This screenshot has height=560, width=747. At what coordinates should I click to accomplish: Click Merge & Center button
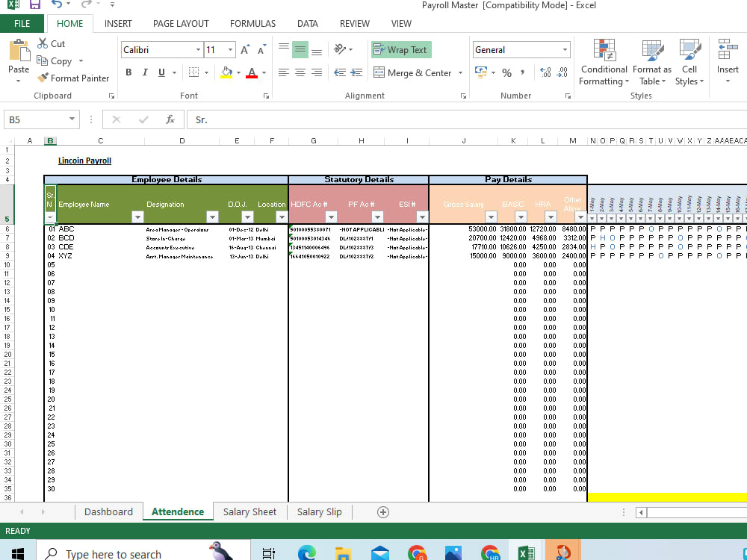click(x=412, y=73)
